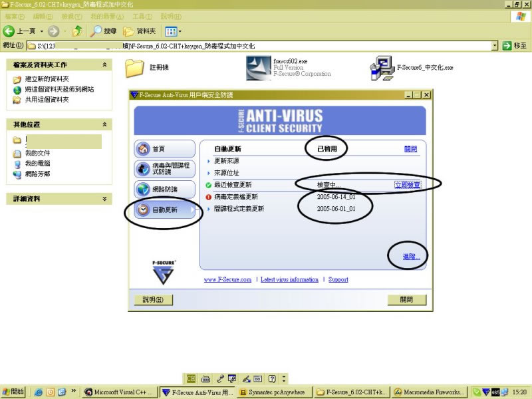The height and width of the screenshot is (399, 532).
Task: Click the 開始 (Start) button
Action: tap(13, 392)
